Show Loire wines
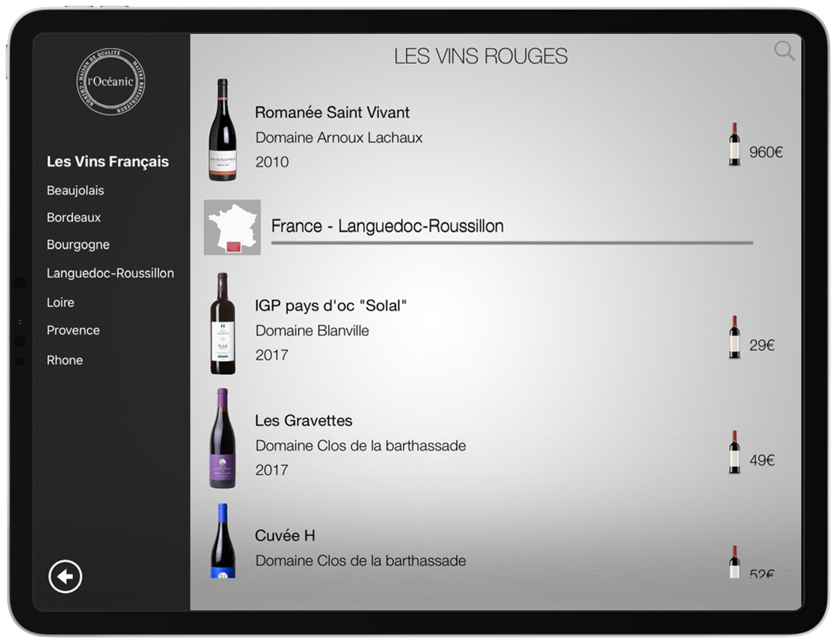Viewport: 837px width, 644px height. (60, 302)
